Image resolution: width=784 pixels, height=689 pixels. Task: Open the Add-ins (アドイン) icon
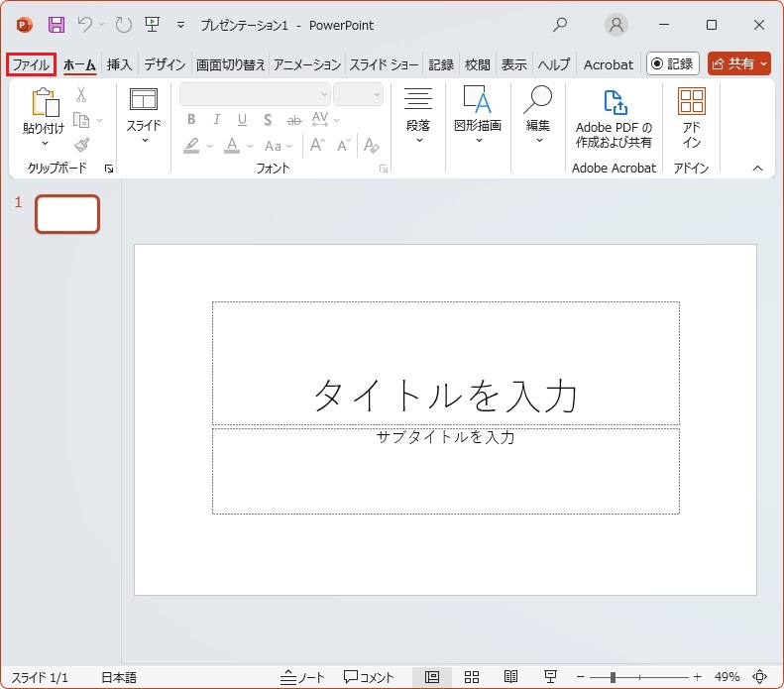coord(691,102)
